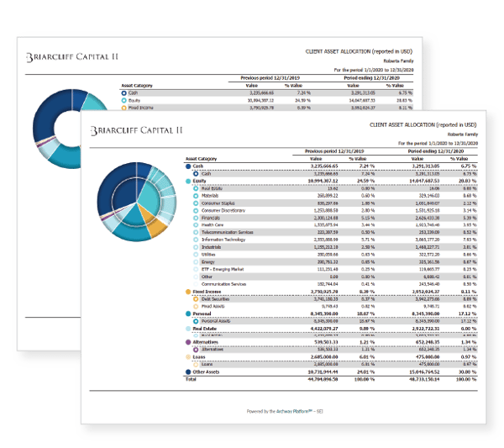Select the Consumer Discretionary ring marker
This screenshot has width=504, height=448.
(196, 211)
